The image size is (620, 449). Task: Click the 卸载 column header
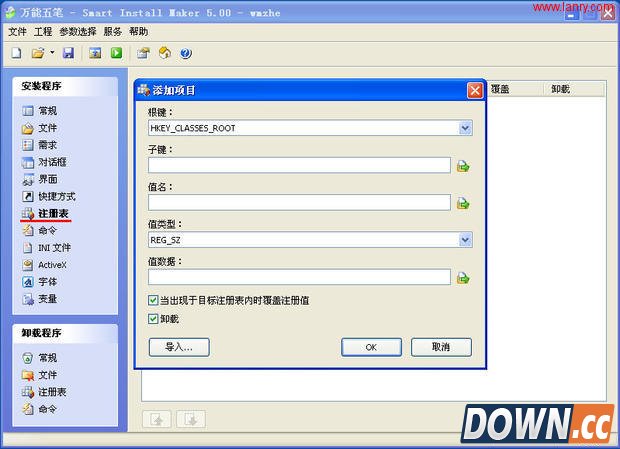(x=574, y=89)
